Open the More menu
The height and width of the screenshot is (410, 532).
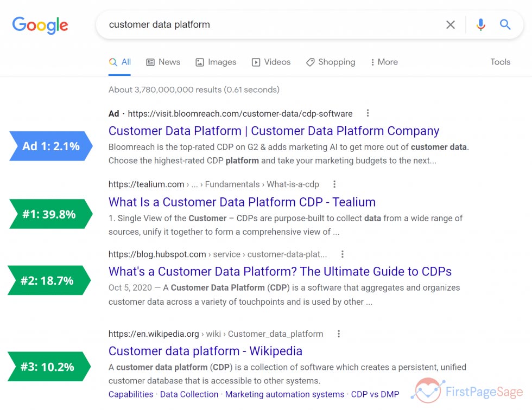pyautogui.click(x=384, y=62)
